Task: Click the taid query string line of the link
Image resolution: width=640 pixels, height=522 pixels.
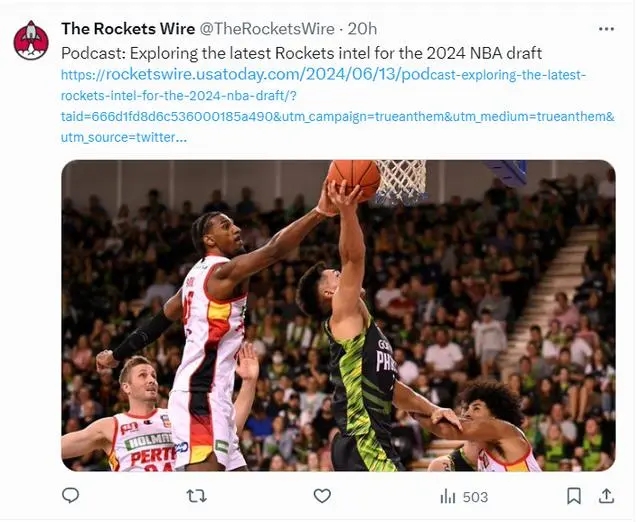Action: [337, 117]
